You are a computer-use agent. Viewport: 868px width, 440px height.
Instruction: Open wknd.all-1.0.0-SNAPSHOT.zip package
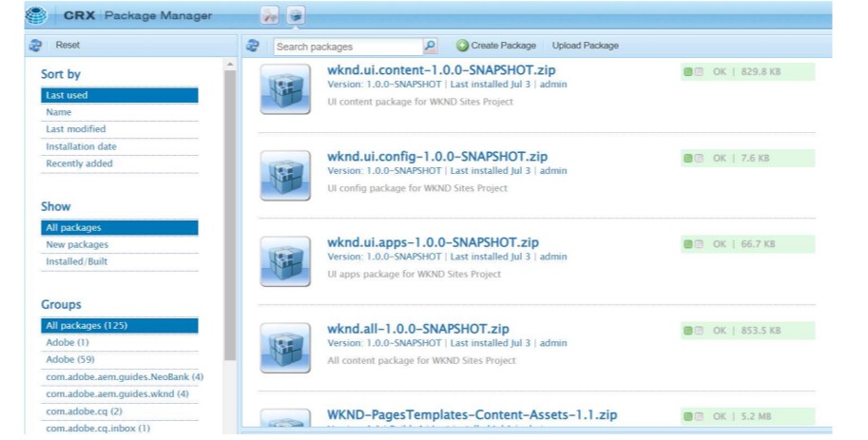coord(418,329)
